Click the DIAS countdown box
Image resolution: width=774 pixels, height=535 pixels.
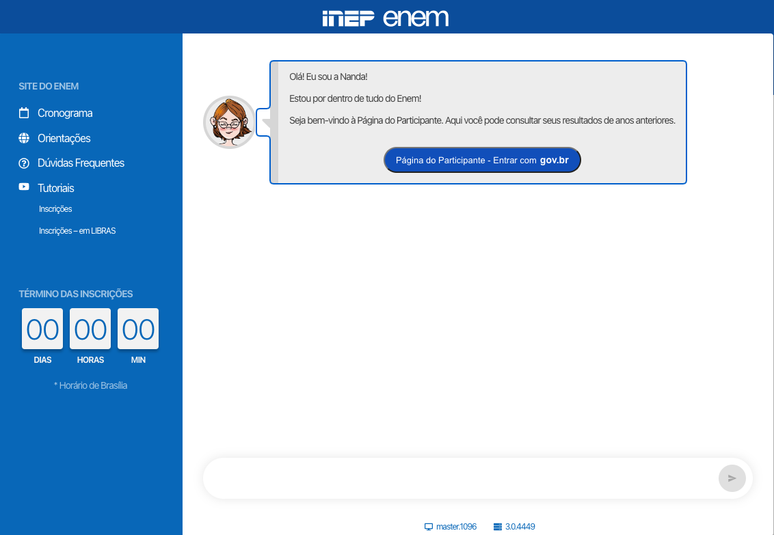pos(42,329)
